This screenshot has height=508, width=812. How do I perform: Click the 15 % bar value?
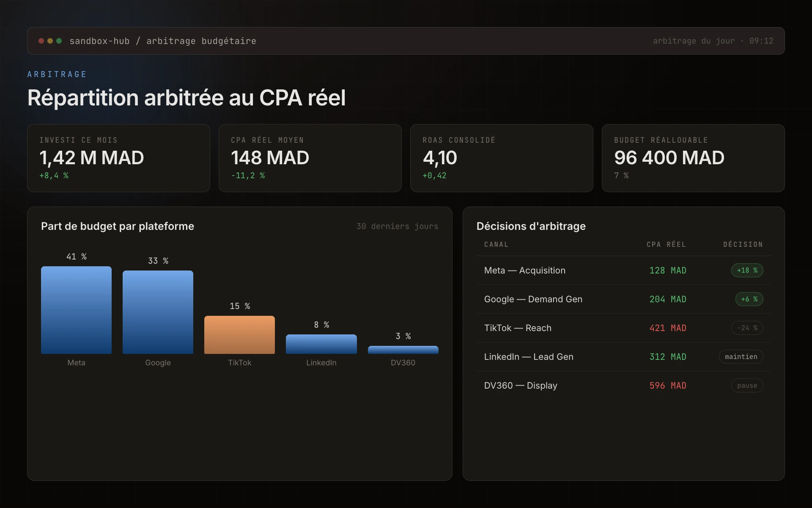click(x=239, y=306)
